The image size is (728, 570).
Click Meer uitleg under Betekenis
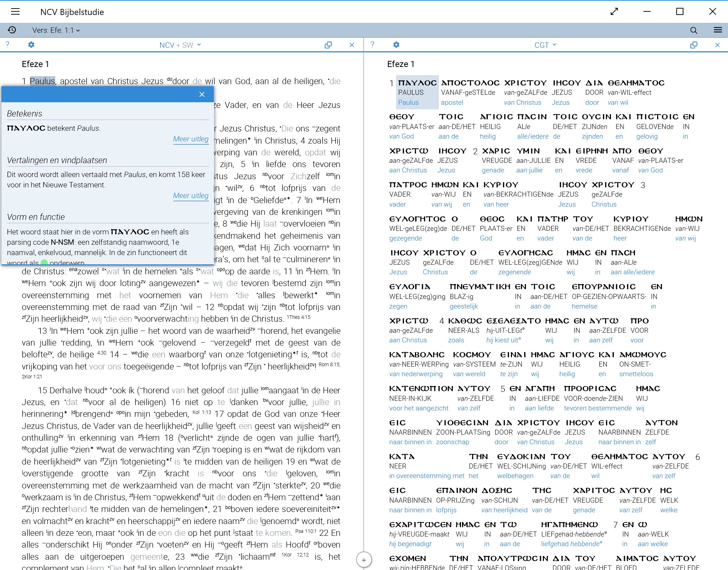click(190, 139)
